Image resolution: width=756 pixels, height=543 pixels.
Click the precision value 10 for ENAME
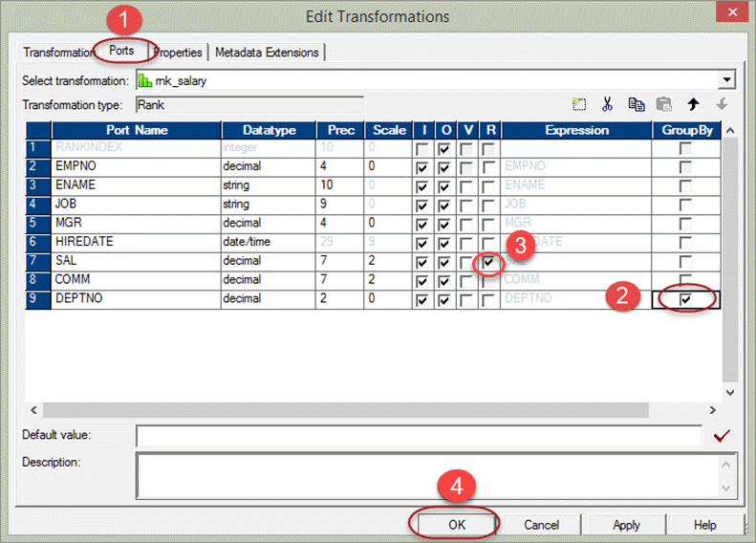(340, 185)
